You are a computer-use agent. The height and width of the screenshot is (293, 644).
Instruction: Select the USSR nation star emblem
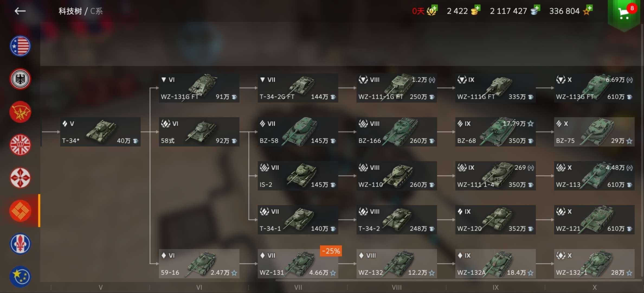[20, 112]
